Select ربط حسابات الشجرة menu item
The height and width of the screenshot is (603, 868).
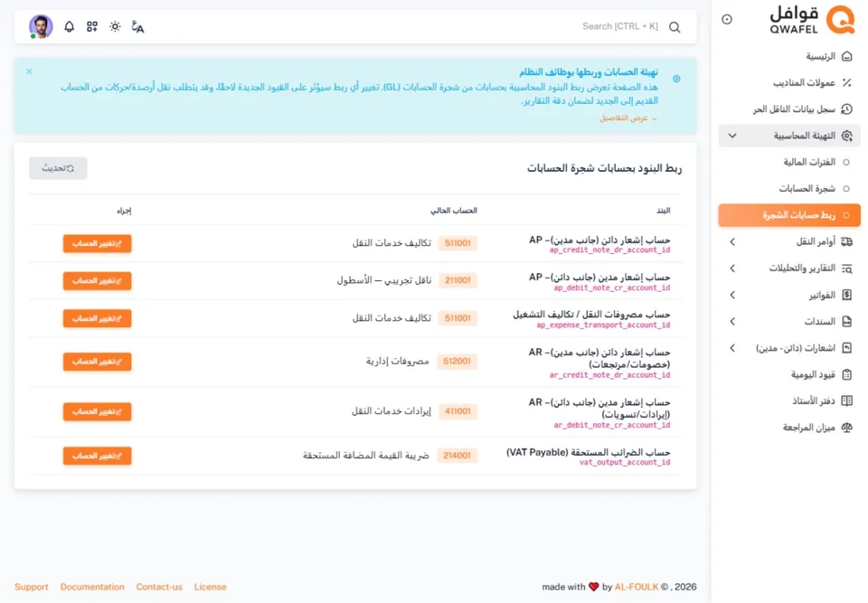(x=789, y=215)
